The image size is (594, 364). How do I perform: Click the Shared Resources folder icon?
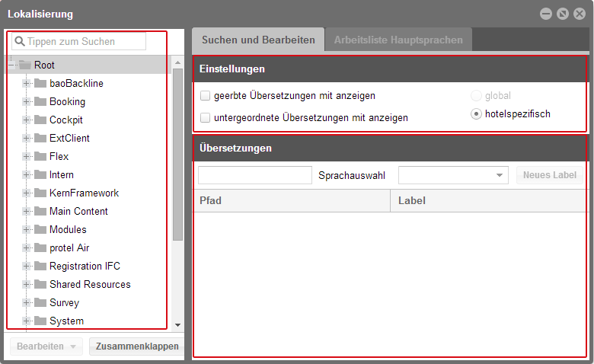40,284
